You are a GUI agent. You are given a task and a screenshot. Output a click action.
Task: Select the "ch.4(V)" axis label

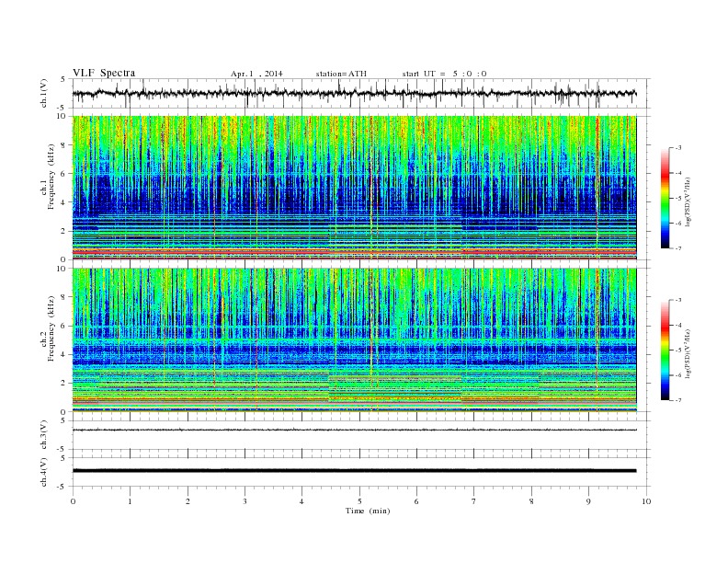point(44,472)
